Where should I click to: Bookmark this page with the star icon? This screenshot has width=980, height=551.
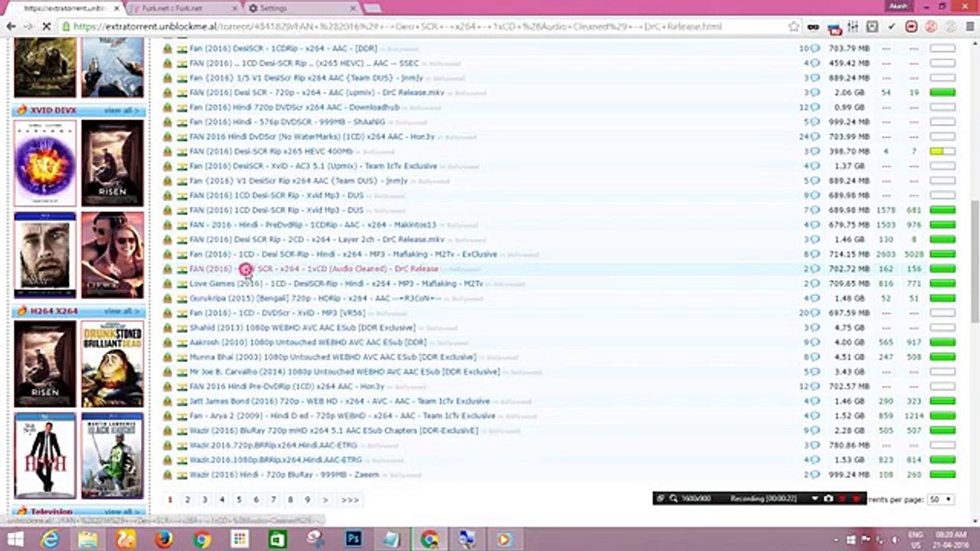pyautogui.click(x=794, y=26)
